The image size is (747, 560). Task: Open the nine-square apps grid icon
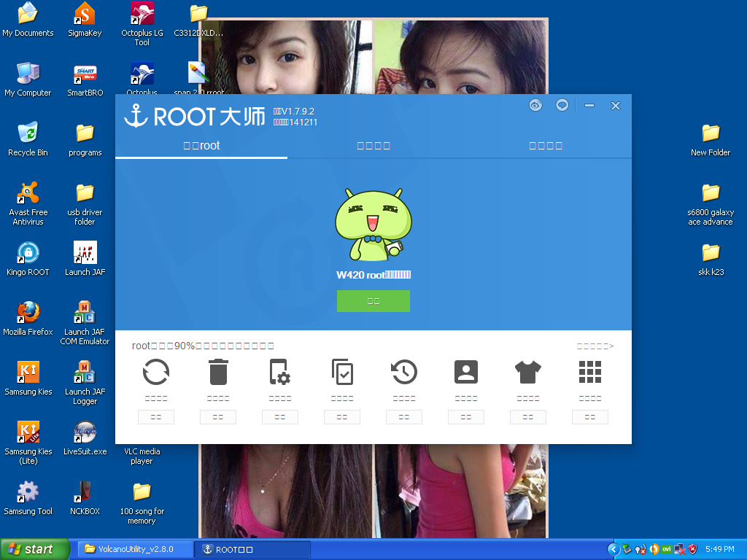[x=590, y=372]
